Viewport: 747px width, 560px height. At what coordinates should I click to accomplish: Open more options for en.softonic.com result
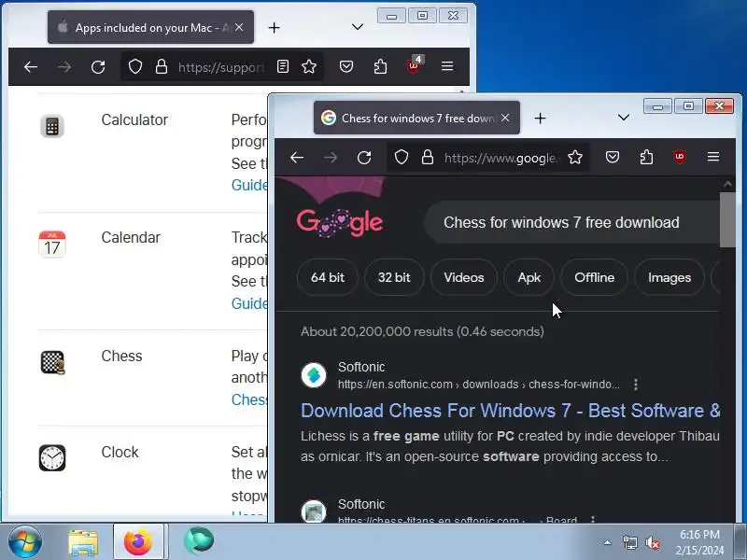coord(636,385)
